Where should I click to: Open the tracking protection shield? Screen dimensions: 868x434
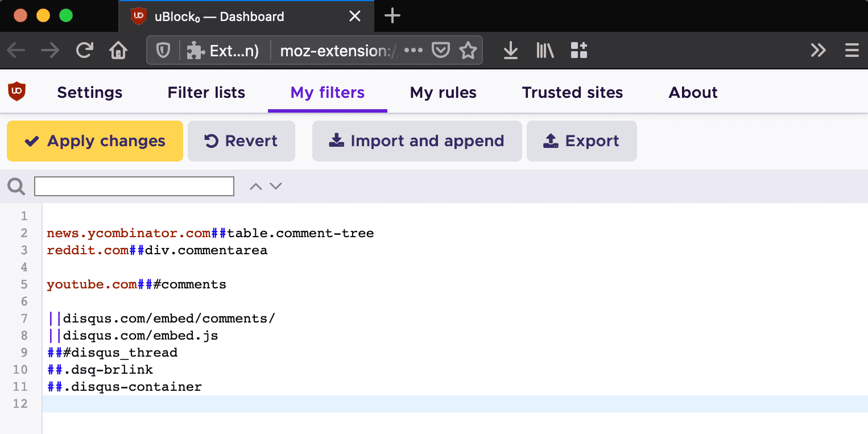coord(163,50)
